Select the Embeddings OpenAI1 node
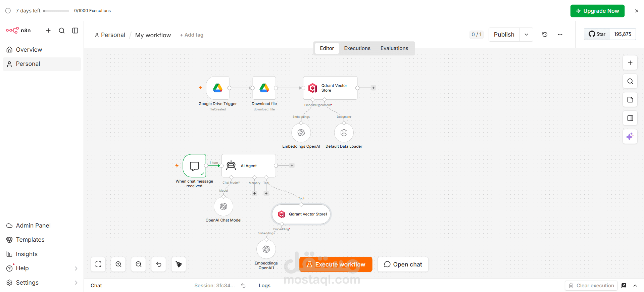 tap(266, 249)
